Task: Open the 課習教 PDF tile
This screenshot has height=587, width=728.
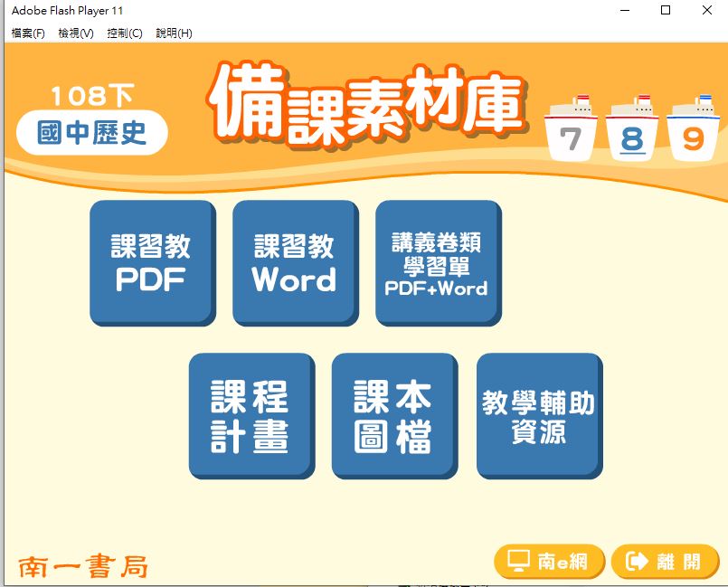Action: point(152,262)
